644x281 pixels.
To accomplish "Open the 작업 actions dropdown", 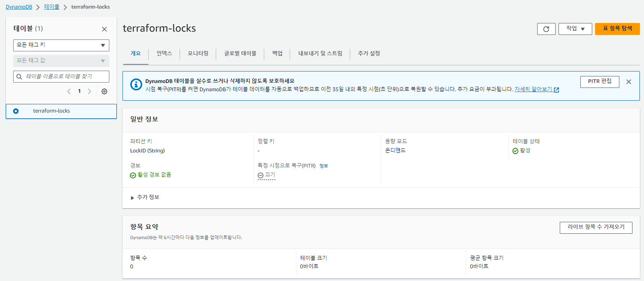I will (x=575, y=29).
